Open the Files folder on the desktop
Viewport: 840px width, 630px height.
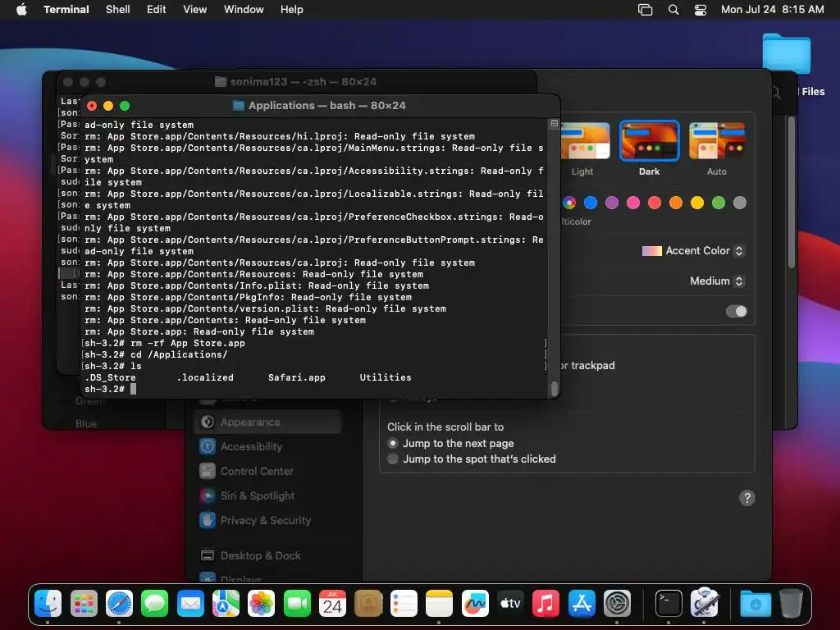(x=787, y=53)
